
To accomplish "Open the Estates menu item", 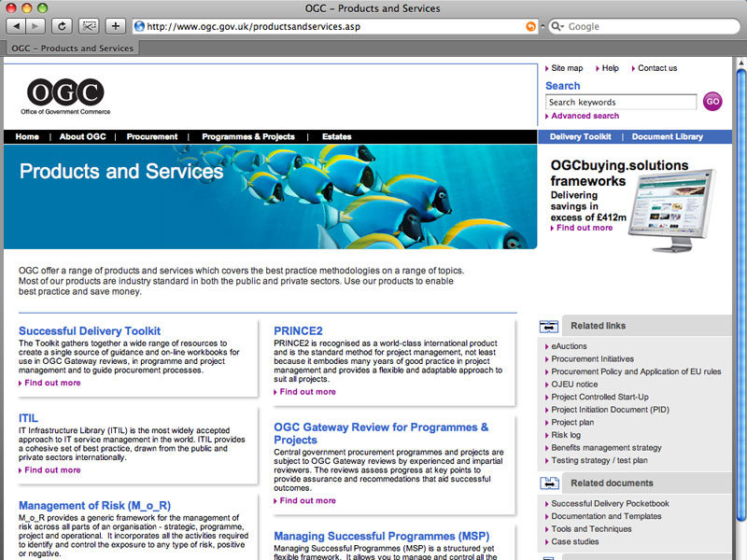I will (x=336, y=136).
